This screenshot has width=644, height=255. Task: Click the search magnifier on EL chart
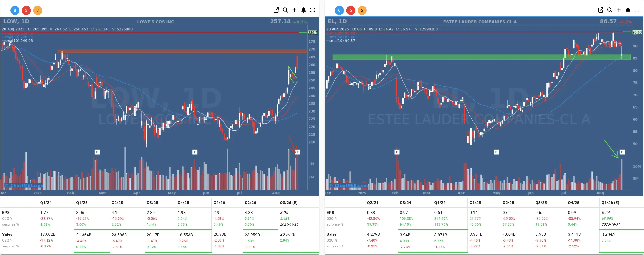[610, 10]
